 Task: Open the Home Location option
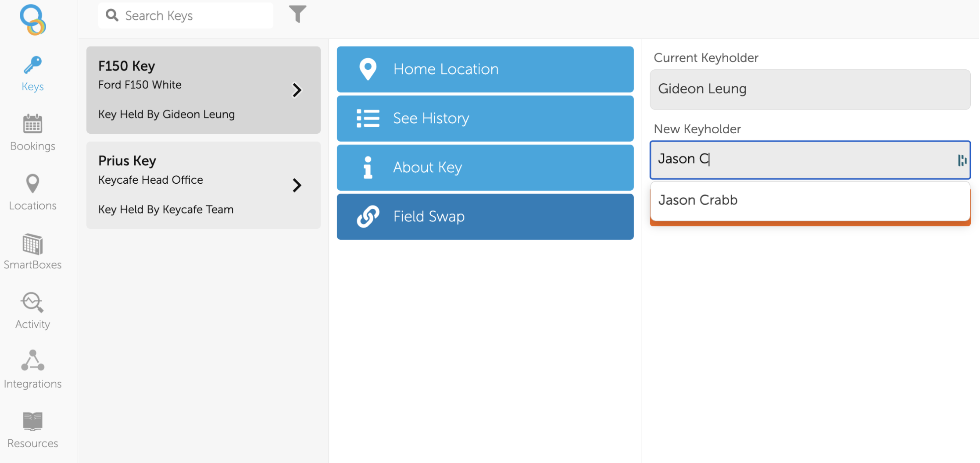[485, 69]
